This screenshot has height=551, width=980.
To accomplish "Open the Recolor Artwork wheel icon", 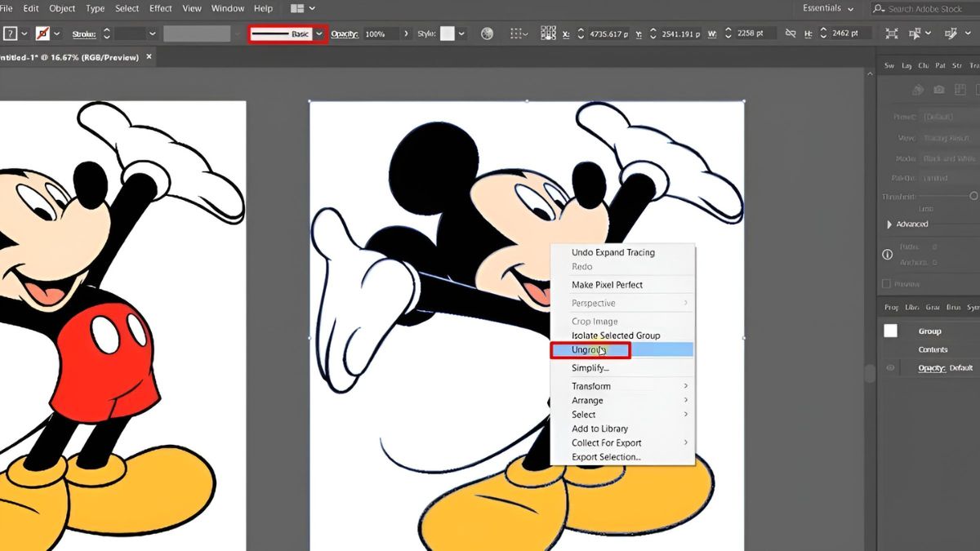I will tap(488, 33).
